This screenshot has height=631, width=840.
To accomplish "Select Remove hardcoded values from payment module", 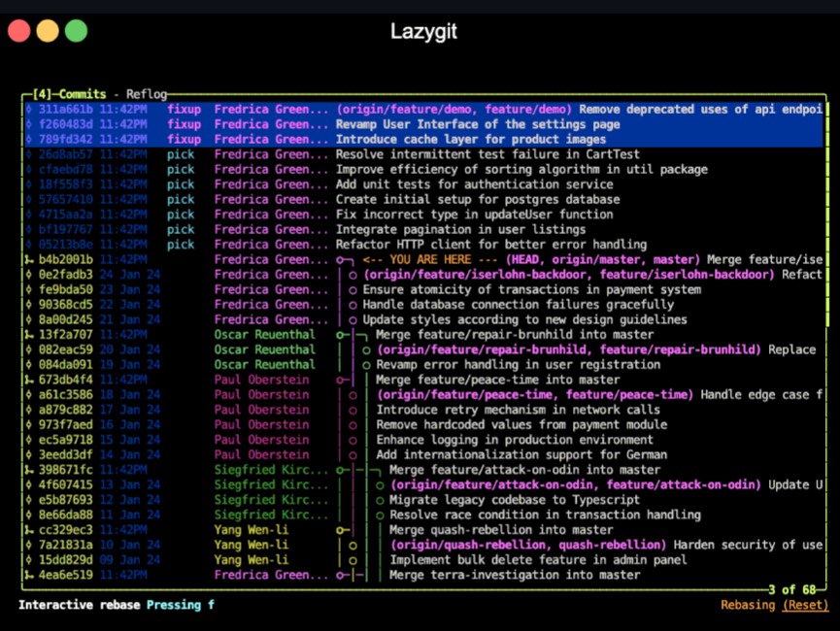I will (x=423, y=424).
